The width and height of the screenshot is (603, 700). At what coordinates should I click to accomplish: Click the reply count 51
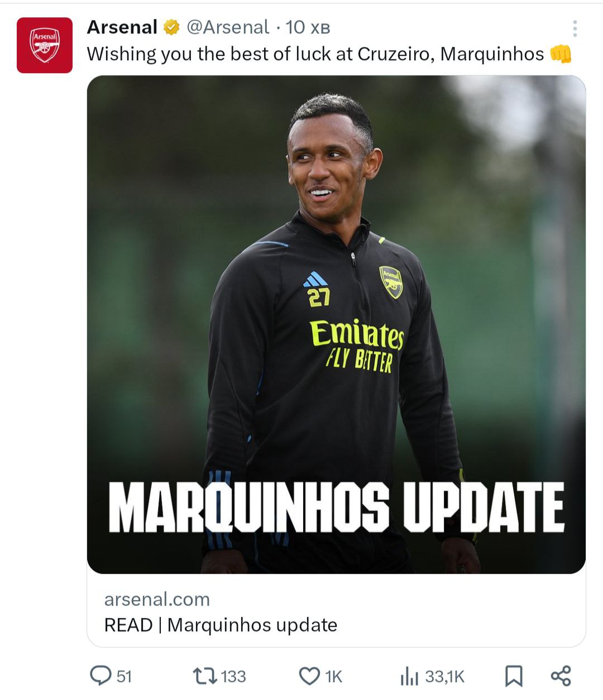coord(124,677)
